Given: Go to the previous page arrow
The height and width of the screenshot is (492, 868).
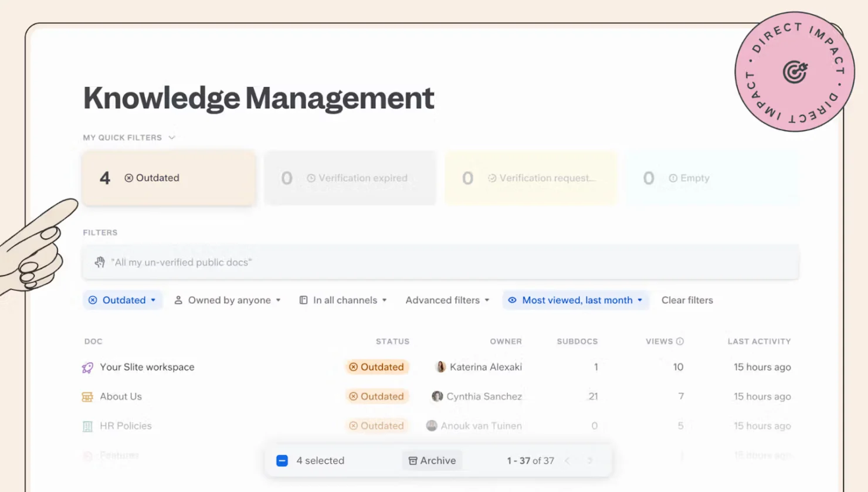Looking at the screenshot, I should point(568,461).
